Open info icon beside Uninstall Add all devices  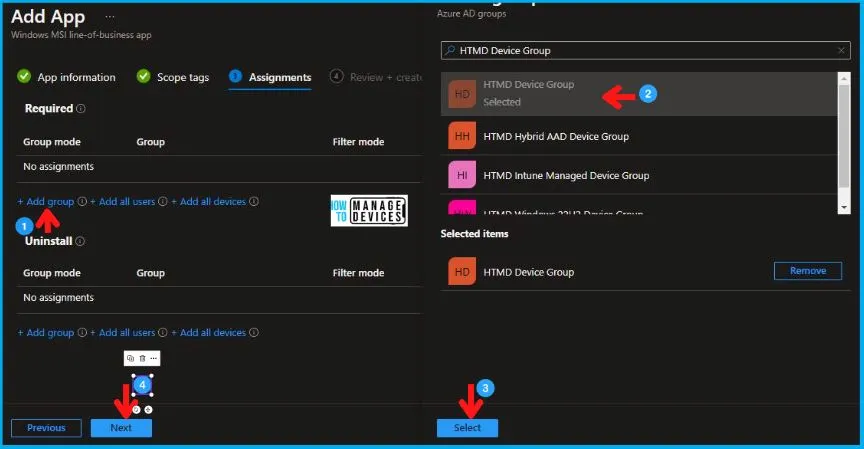coord(253,333)
